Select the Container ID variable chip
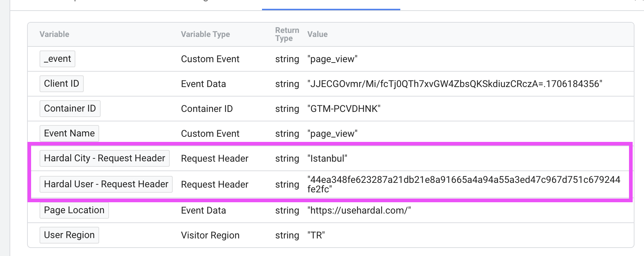The width and height of the screenshot is (644, 256). pyautogui.click(x=70, y=109)
